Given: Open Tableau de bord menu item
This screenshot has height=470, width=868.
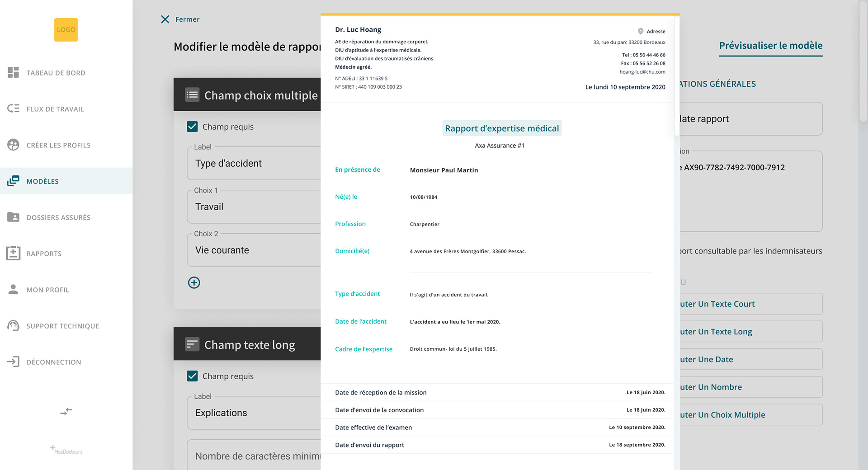Looking at the screenshot, I should coord(66,73).
